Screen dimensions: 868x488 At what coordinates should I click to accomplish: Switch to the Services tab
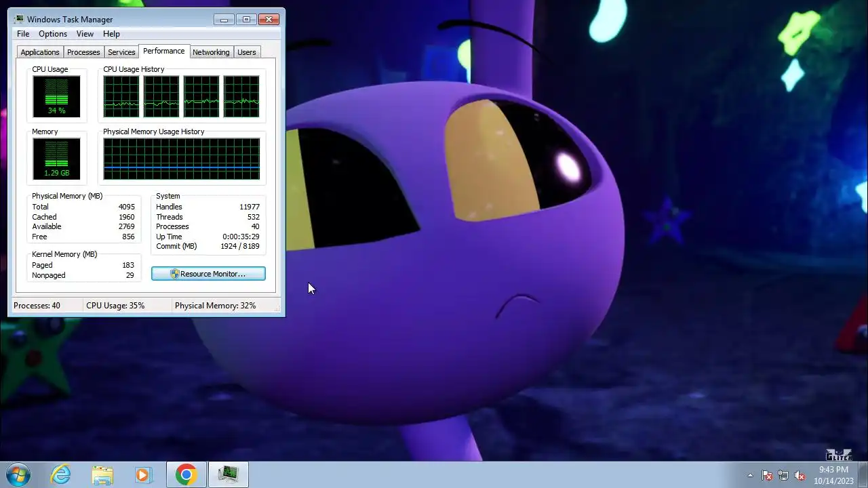121,52
